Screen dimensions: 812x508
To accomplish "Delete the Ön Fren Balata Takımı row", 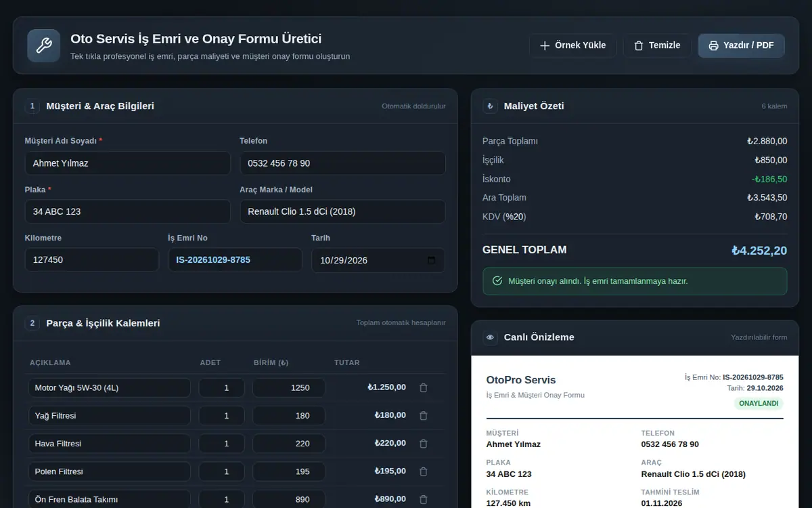I will [x=424, y=499].
